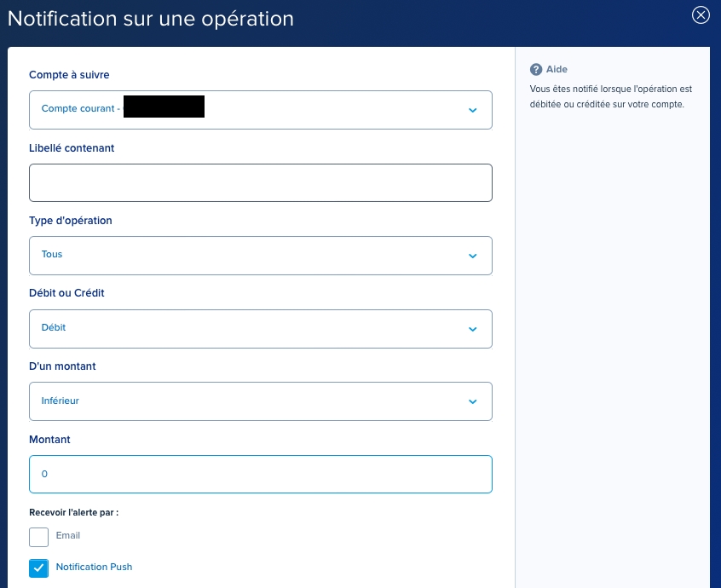
Task: Click the Notification Push label text
Action: (94, 568)
